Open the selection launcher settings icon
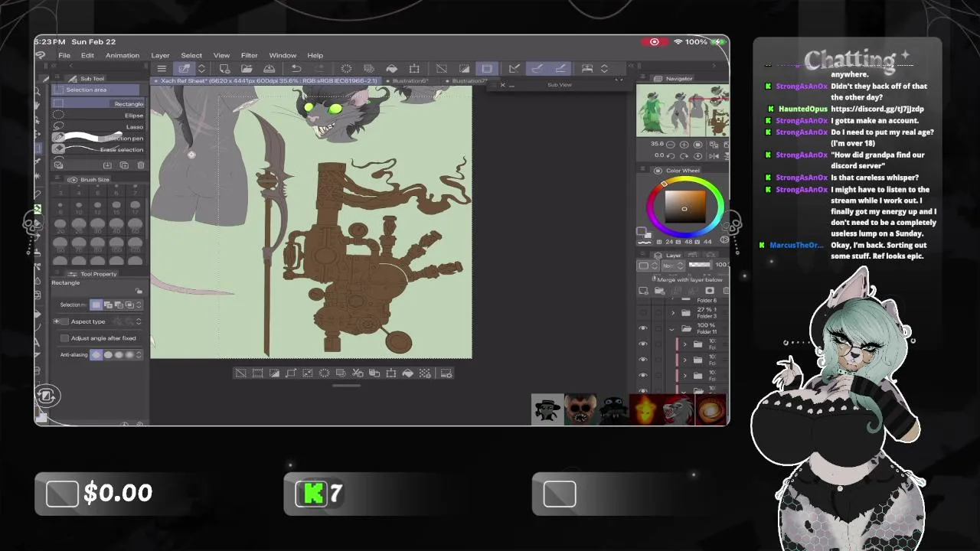 (446, 373)
